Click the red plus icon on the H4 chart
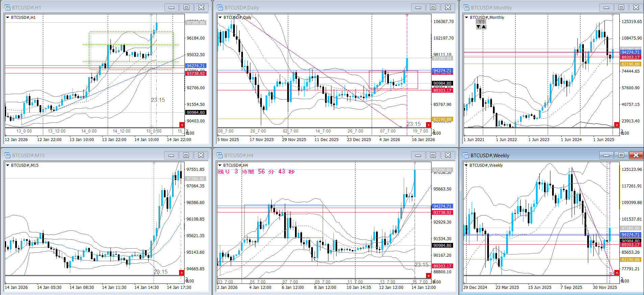This screenshot has width=644, height=295. point(428,276)
